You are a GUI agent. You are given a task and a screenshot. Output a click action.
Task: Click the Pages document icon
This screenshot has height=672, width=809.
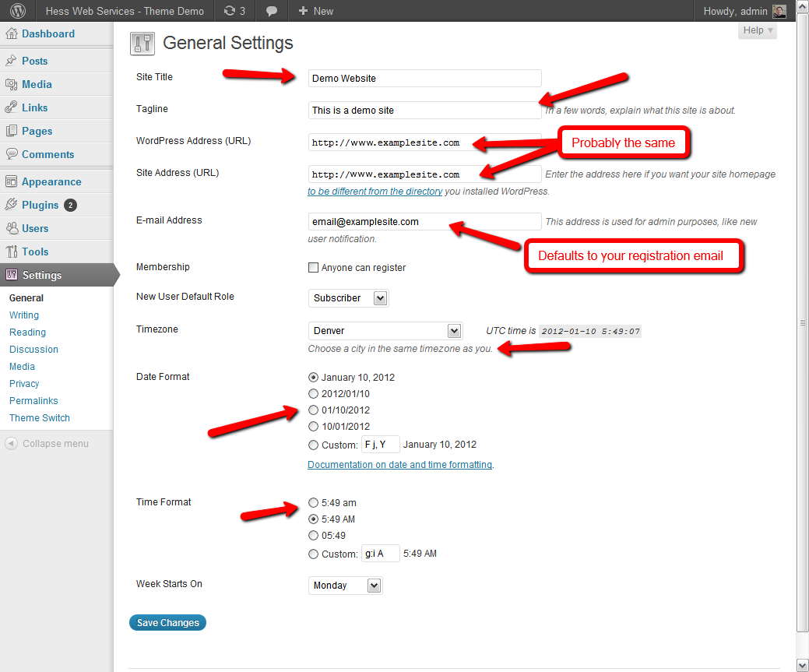(12, 131)
